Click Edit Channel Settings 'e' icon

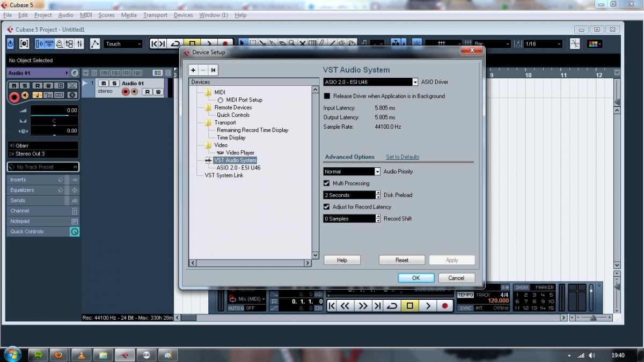[75, 73]
